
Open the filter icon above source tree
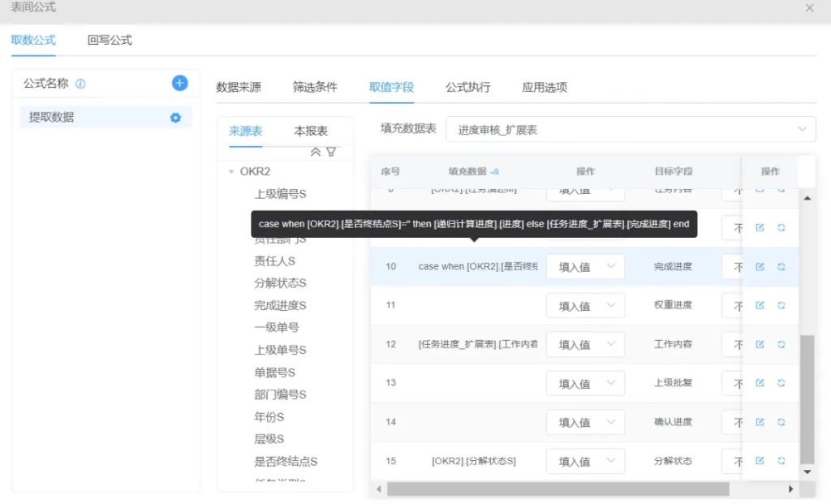click(331, 152)
